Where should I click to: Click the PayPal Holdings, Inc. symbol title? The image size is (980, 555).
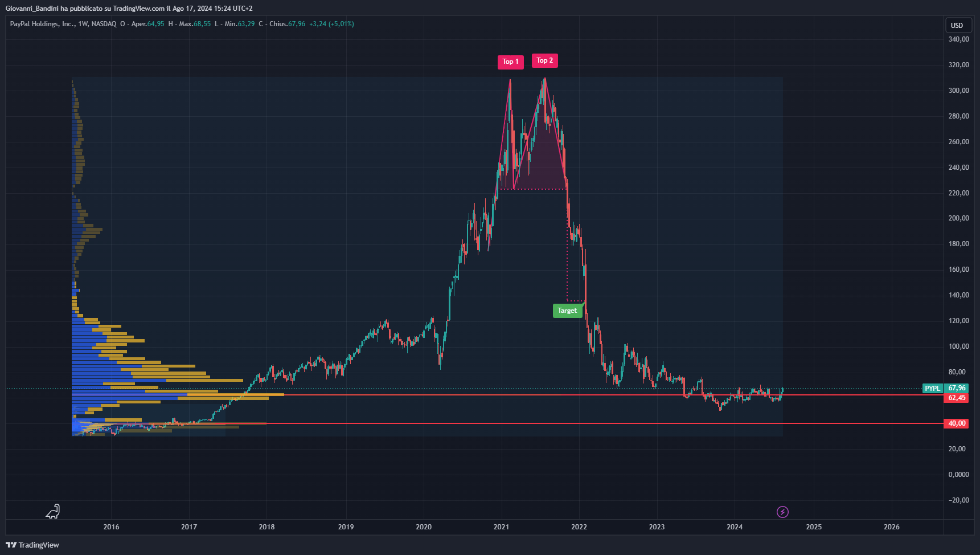[x=42, y=24]
